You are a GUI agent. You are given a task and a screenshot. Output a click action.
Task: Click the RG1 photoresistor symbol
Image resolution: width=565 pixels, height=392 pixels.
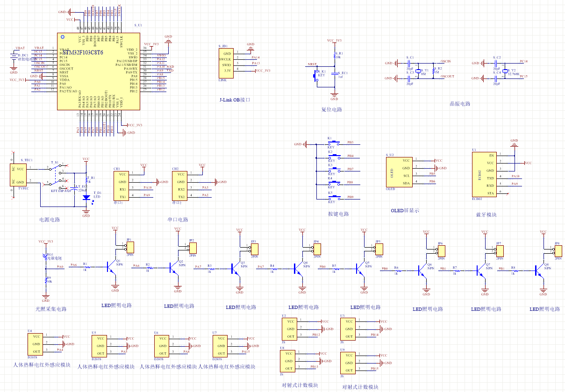coord(45,256)
